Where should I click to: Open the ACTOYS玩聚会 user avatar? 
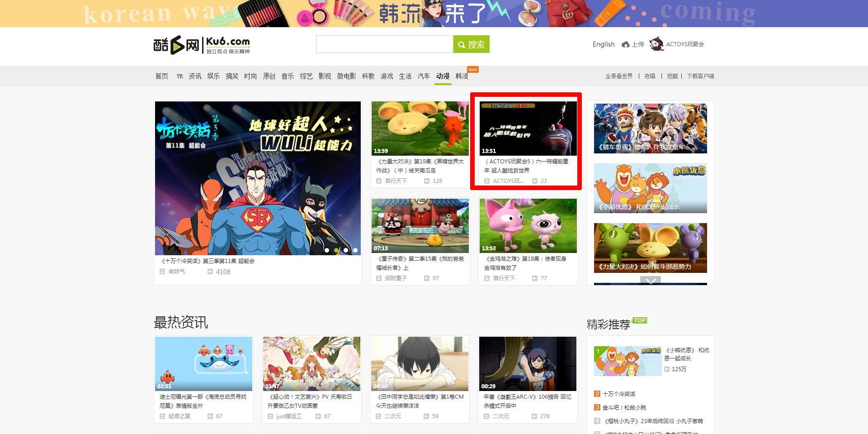(656, 44)
